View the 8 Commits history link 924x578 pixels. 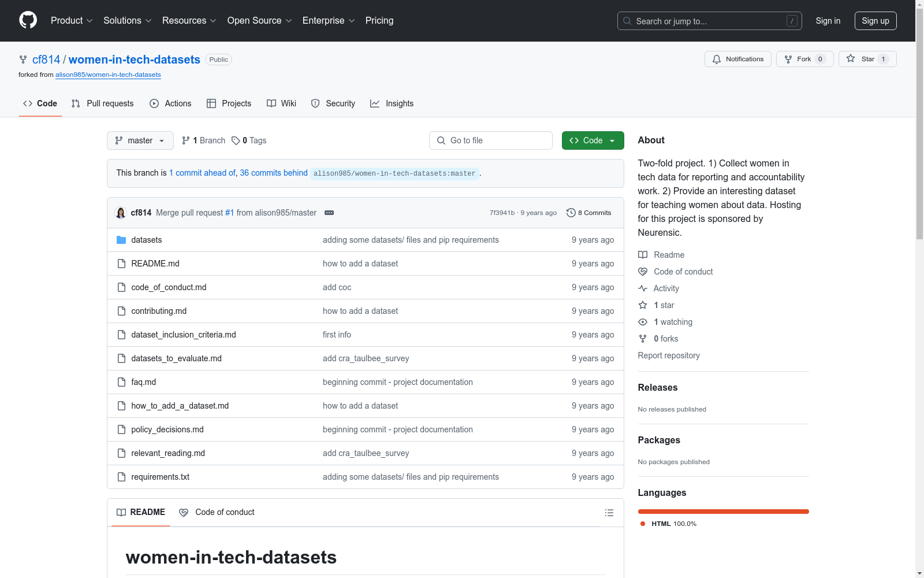coord(588,213)
